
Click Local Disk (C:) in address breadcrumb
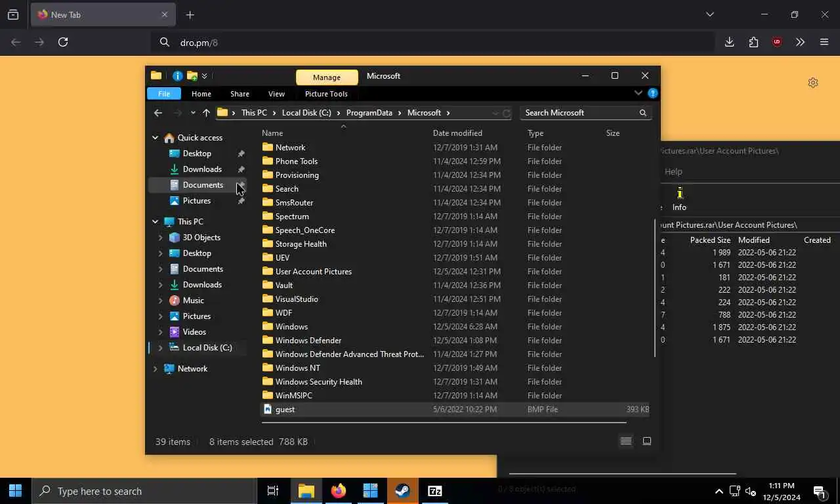[x=306, y=113]
